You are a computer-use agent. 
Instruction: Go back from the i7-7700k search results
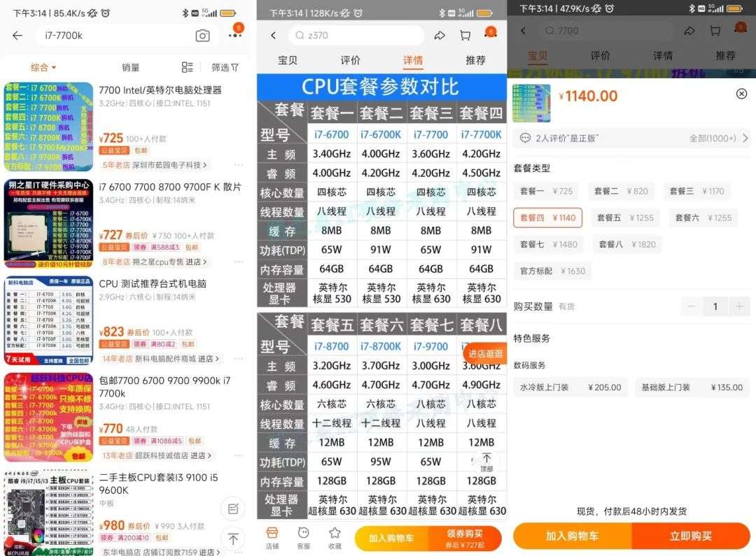coord(17,35)
